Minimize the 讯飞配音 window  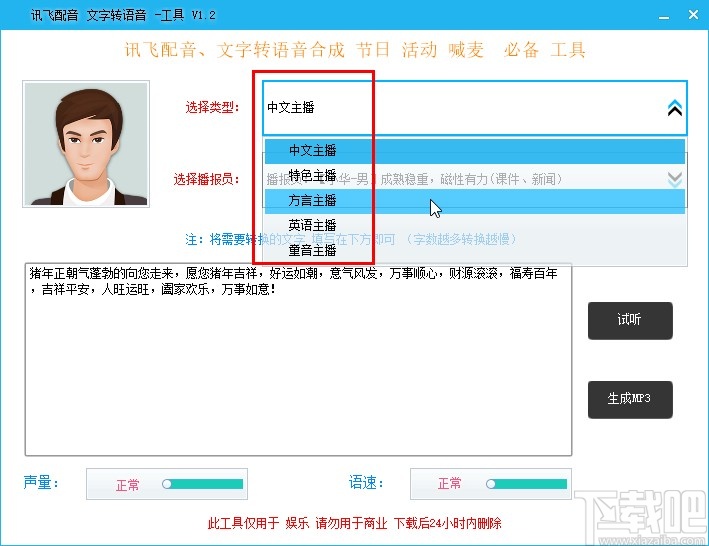(x=664, y=16)
